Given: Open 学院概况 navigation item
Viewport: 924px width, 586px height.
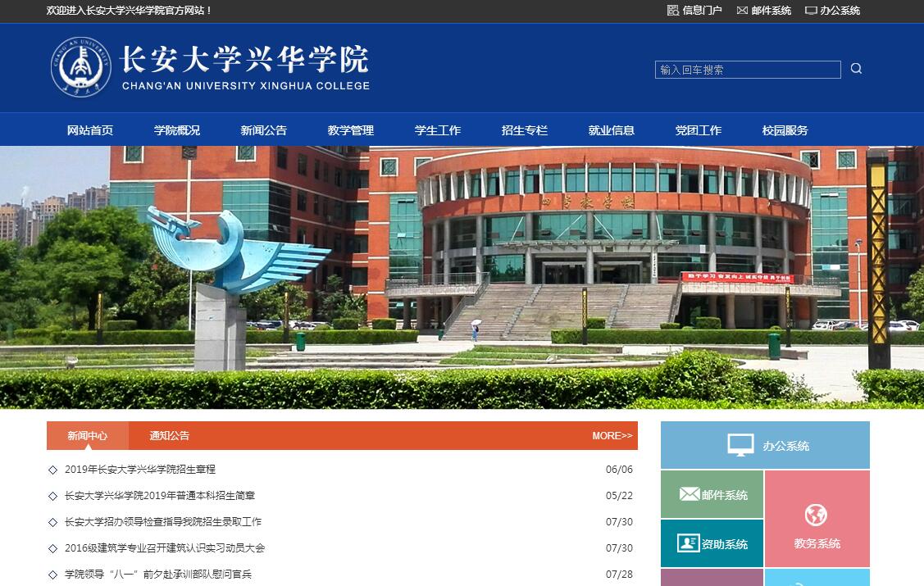Looking at the screenshot, I should click(177, 130).
